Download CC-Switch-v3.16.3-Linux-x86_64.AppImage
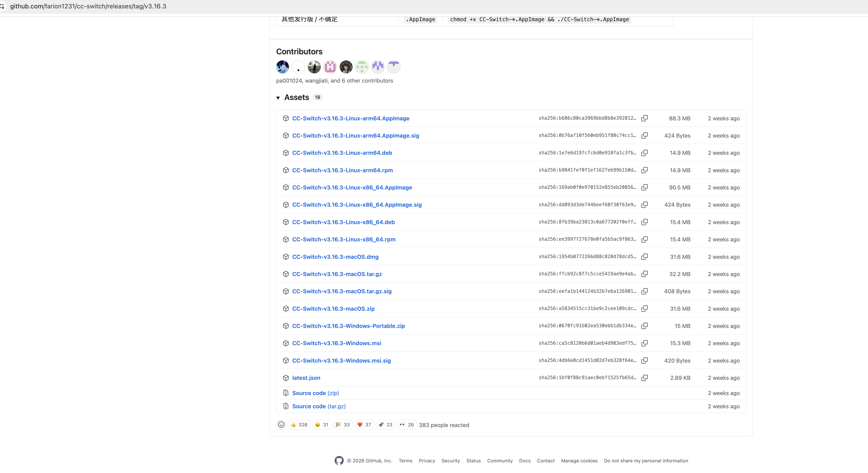The height and width of the screenshot is (473, 868). pos(352,187)
